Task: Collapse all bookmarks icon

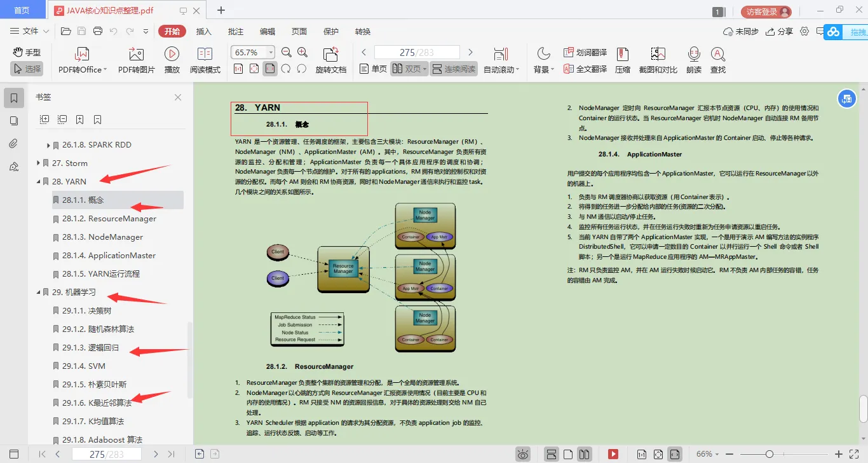Action: point(62,119)
